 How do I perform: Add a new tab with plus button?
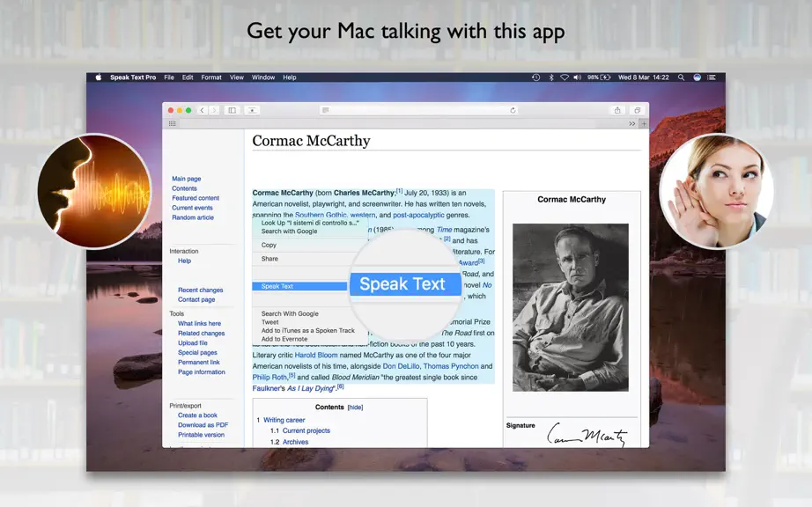[x=644, y=123]
